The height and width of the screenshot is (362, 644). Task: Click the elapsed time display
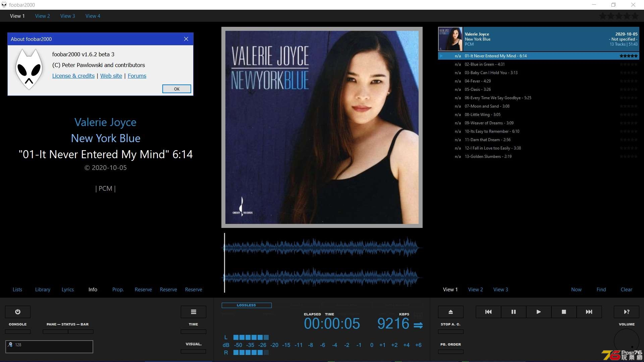[332, 323]
